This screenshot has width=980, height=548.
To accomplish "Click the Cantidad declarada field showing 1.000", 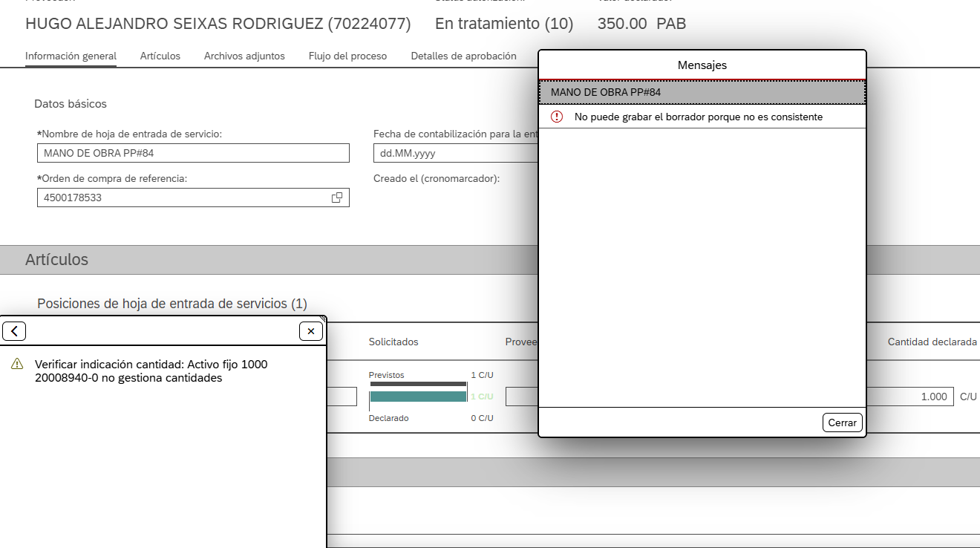I will pos(909,397).
